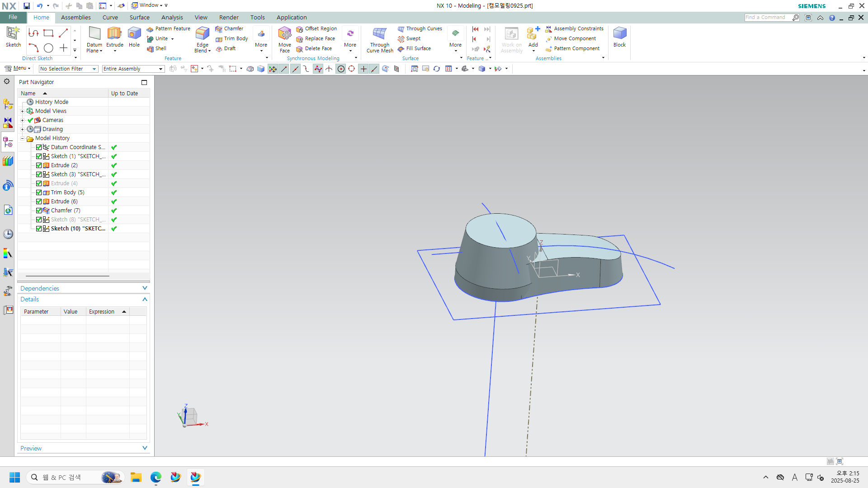Click the Block feature icon
Screen dimensions: 868x488
(x=619, y=34)
